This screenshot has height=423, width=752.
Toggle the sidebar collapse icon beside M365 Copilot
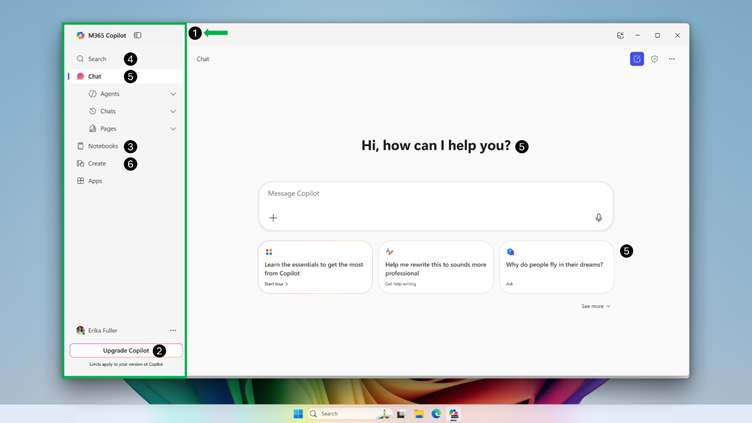point(138,35)
